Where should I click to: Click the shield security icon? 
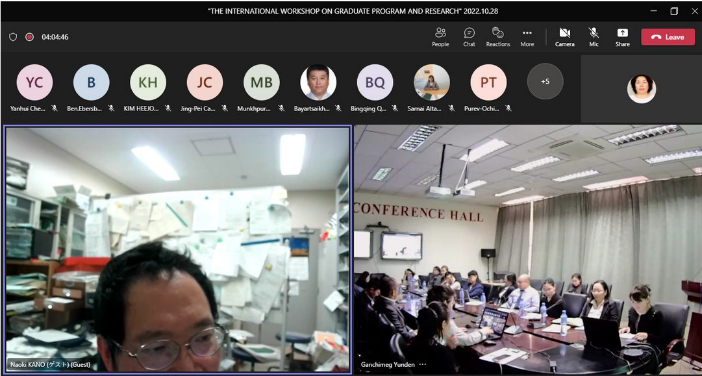coord(13,37)
